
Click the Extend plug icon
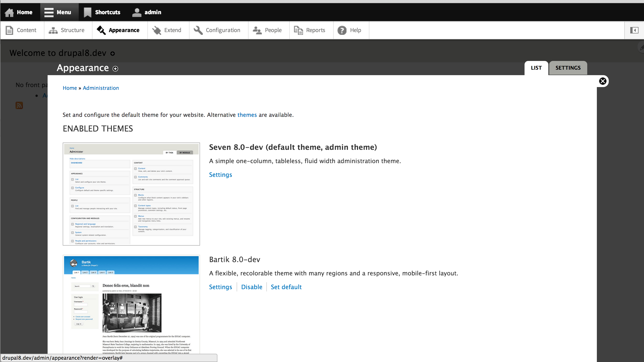tap(157, 30)
